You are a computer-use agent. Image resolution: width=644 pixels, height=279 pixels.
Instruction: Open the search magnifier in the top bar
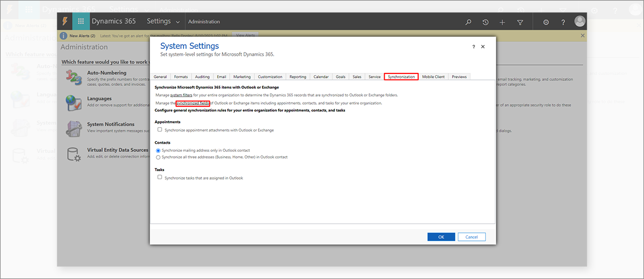tap(469, 22)
